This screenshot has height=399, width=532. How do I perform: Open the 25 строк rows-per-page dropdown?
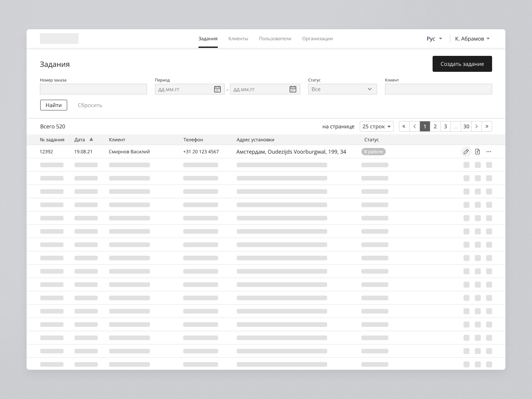pos(377,126)
